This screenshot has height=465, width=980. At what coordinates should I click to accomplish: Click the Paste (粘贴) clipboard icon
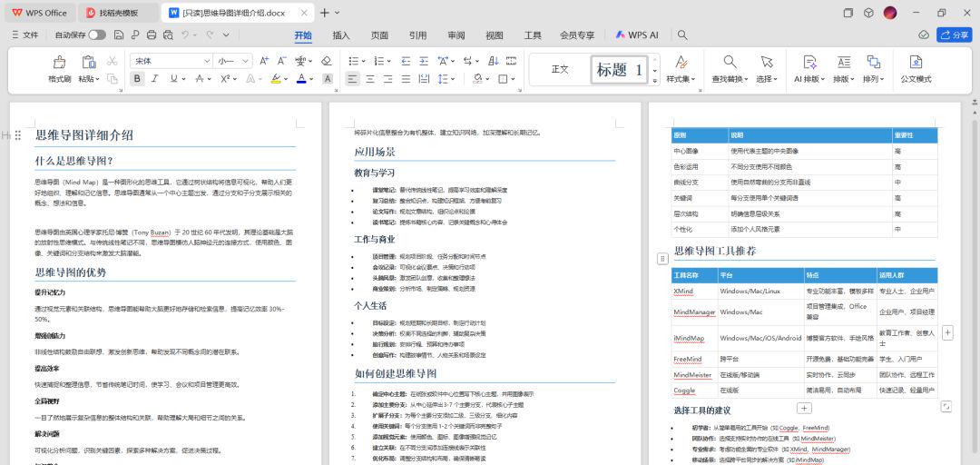tap(89, 62)
